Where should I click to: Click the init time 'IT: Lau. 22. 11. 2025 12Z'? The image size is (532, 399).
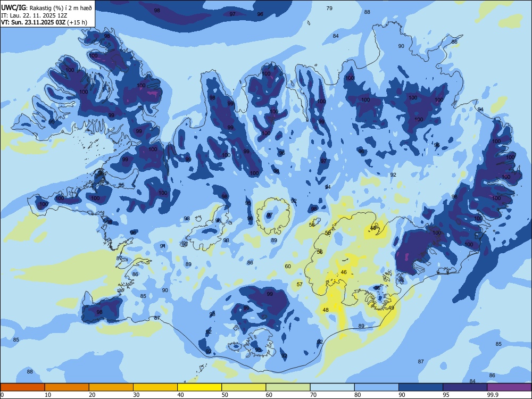click(34, 15)
